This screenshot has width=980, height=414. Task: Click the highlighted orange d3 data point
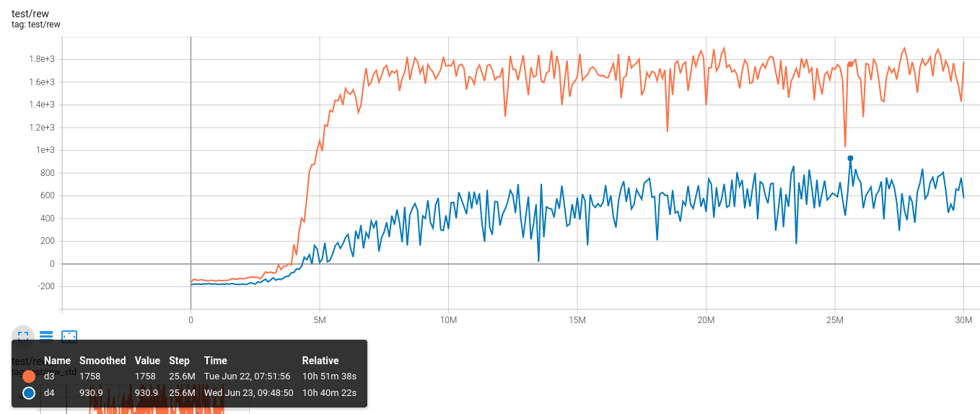tap(850, 64)
